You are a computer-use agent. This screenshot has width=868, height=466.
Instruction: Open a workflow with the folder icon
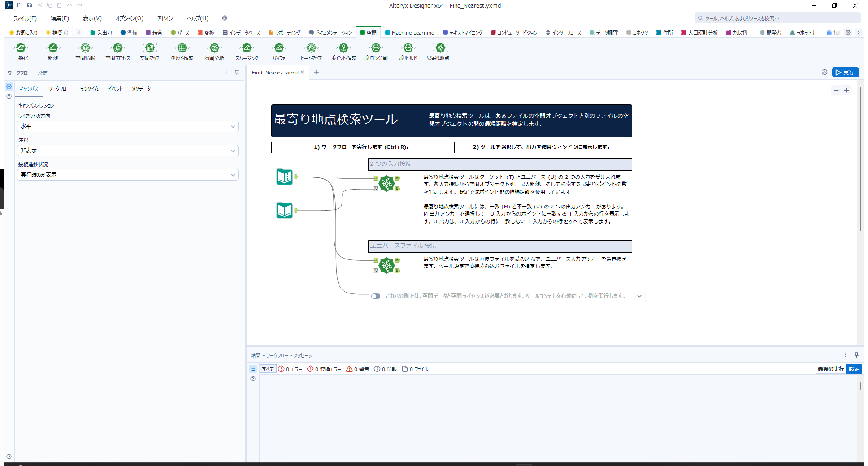point(20,5)
